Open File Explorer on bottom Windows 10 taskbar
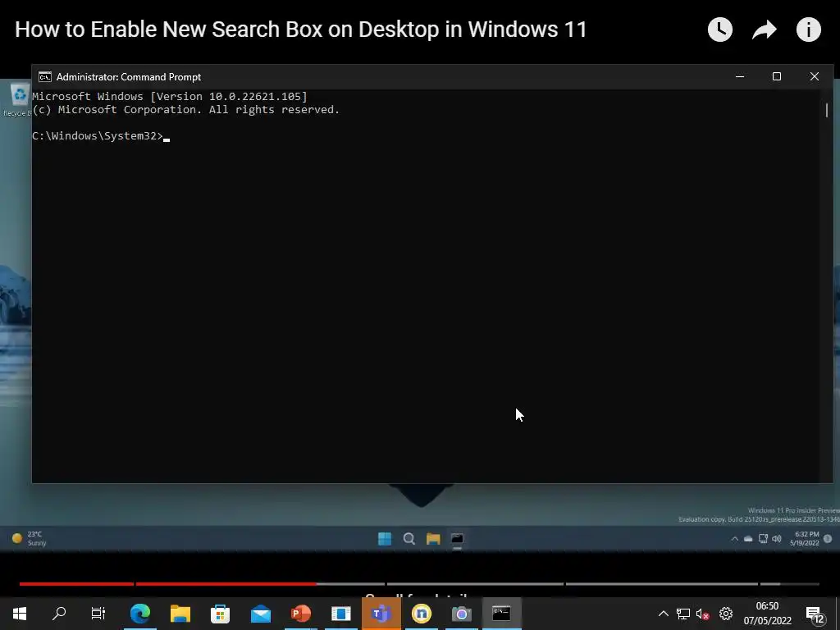 [180, 614]
